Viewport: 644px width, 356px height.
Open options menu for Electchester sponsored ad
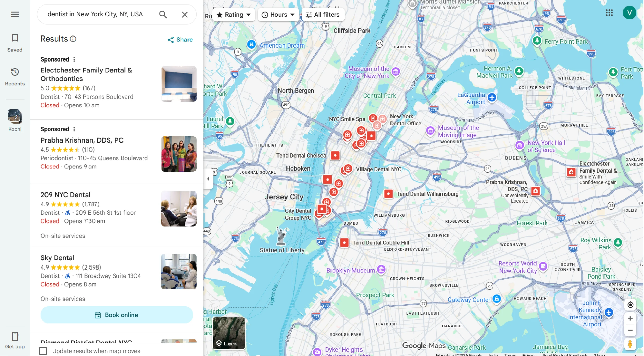click(74, 59)
